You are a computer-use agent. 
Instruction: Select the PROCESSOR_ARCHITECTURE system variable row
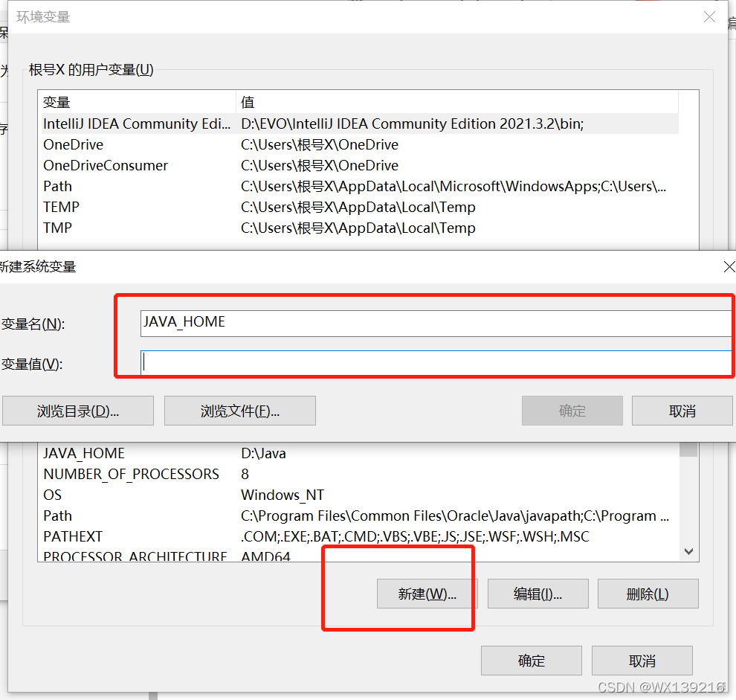pos(360,555)
